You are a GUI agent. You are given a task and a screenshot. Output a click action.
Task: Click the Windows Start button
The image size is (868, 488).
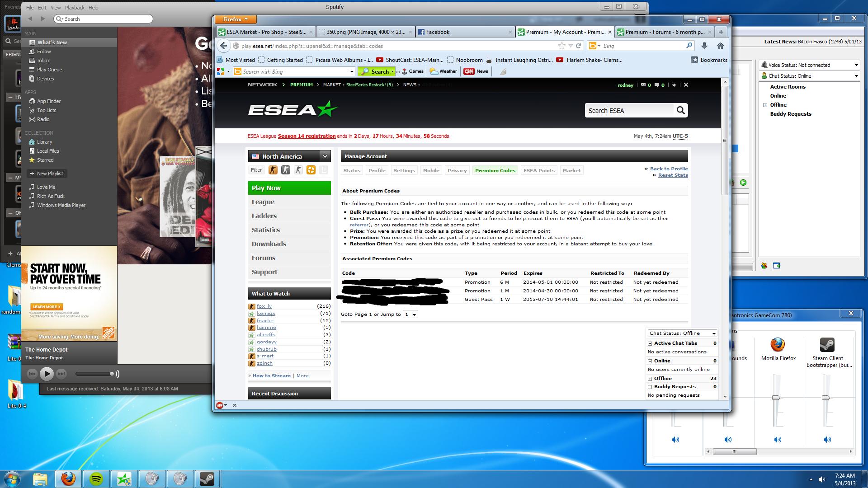[12, 479]
